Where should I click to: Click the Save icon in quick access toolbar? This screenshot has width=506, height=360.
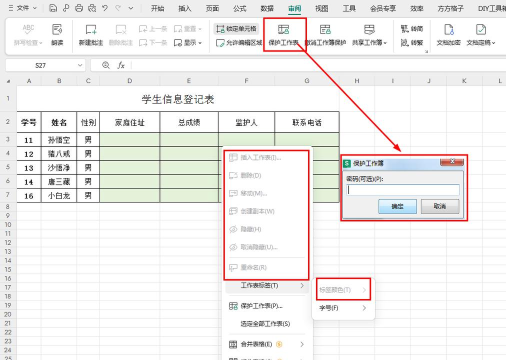[x=53, y=8]
